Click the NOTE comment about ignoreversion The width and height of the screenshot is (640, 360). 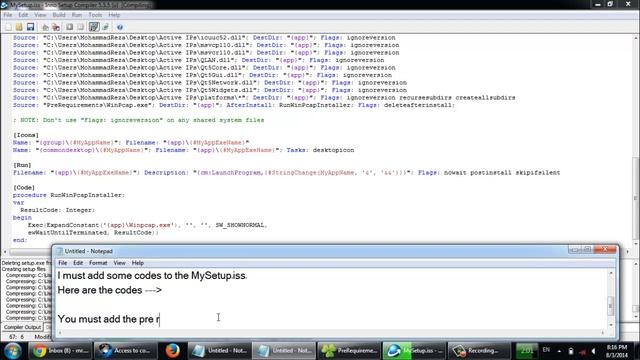[139, 120]
